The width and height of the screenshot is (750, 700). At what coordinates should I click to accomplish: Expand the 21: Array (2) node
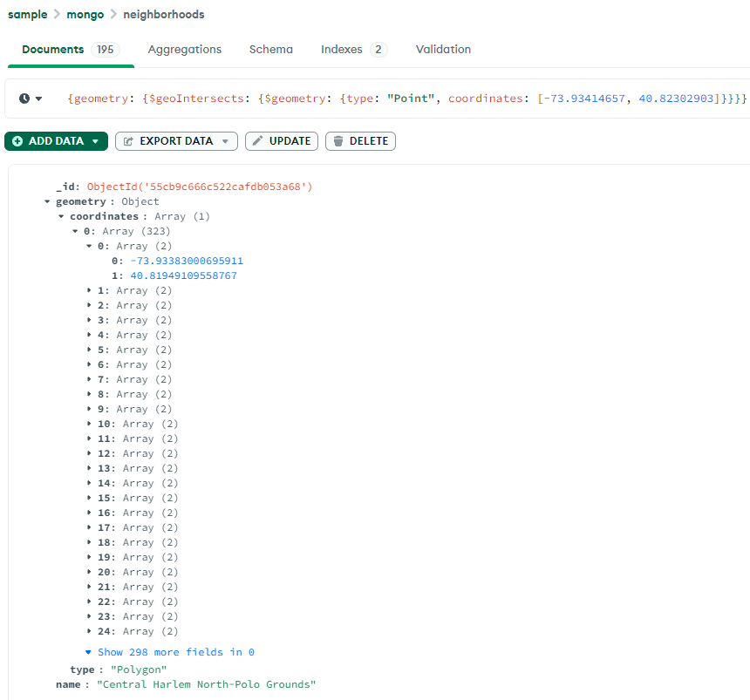pyautogui.click(x=88, y=588)
